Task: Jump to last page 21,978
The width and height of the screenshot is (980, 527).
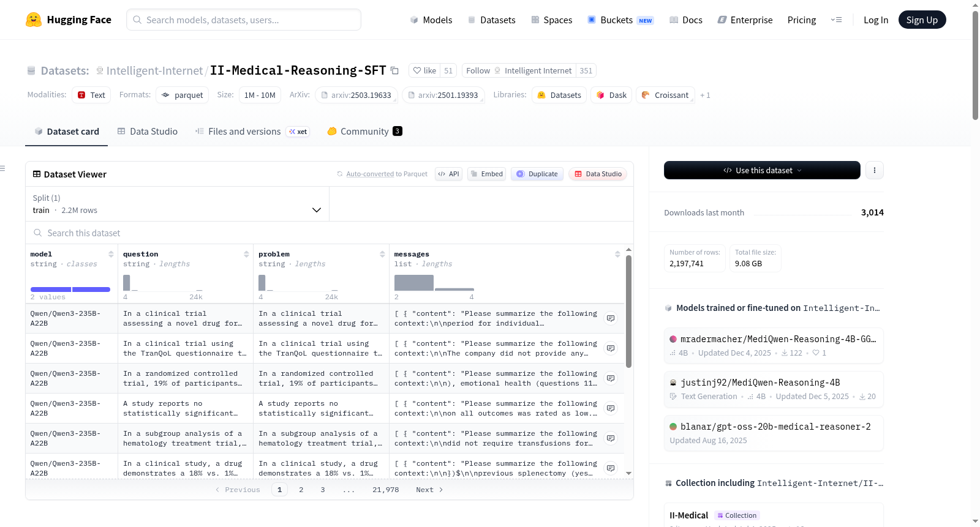Action: click(x=386, y=490)
